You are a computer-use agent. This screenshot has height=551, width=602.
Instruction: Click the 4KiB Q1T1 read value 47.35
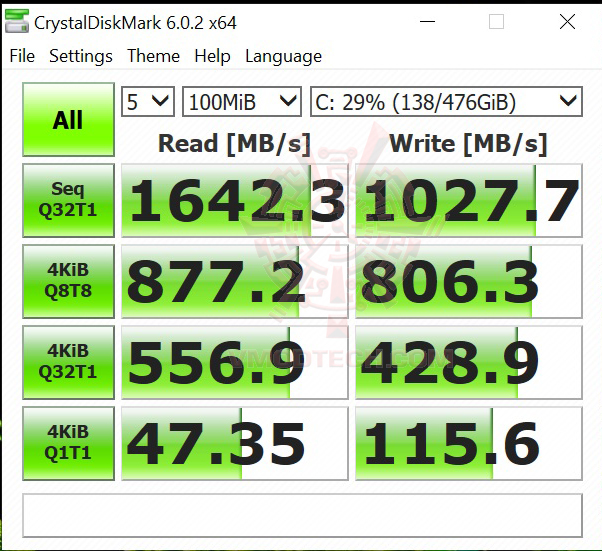pos(235,443)
